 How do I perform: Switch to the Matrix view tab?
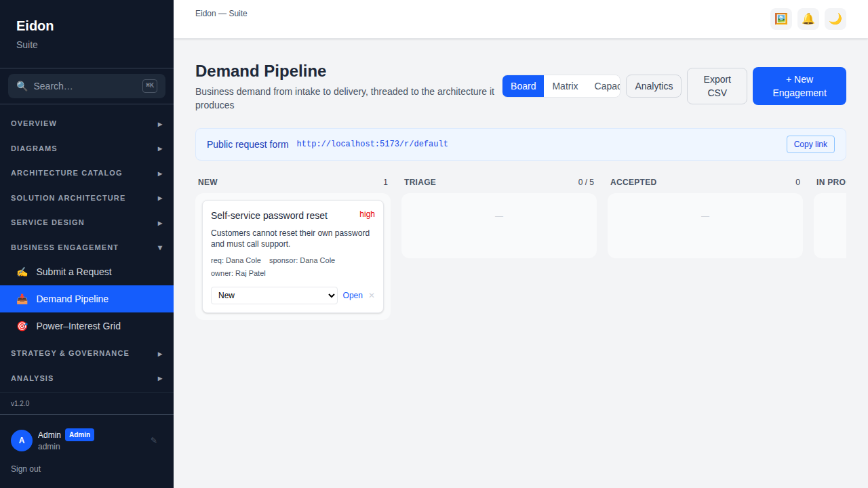coord(565,86)
